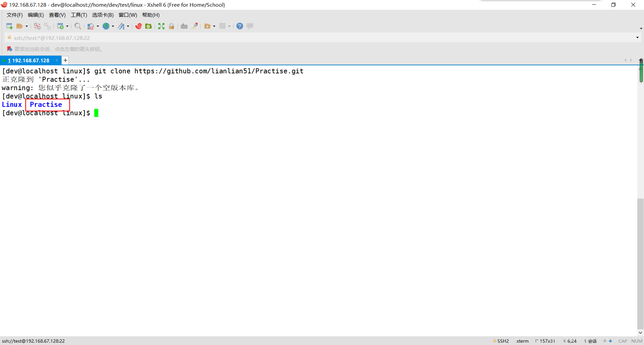The image size is (644, 345).
Task: Click the scrollbar down arrow
Action: 641,333
